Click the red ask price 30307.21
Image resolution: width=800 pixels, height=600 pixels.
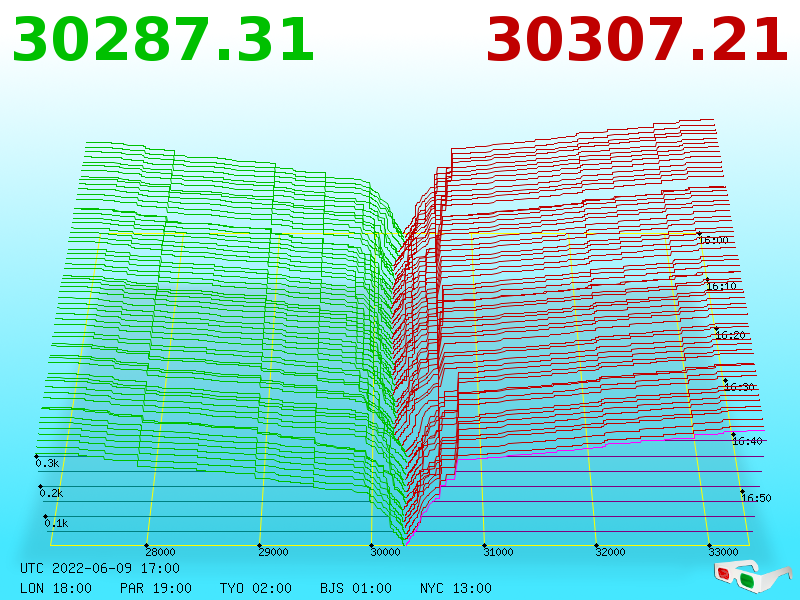coord(637,40)
